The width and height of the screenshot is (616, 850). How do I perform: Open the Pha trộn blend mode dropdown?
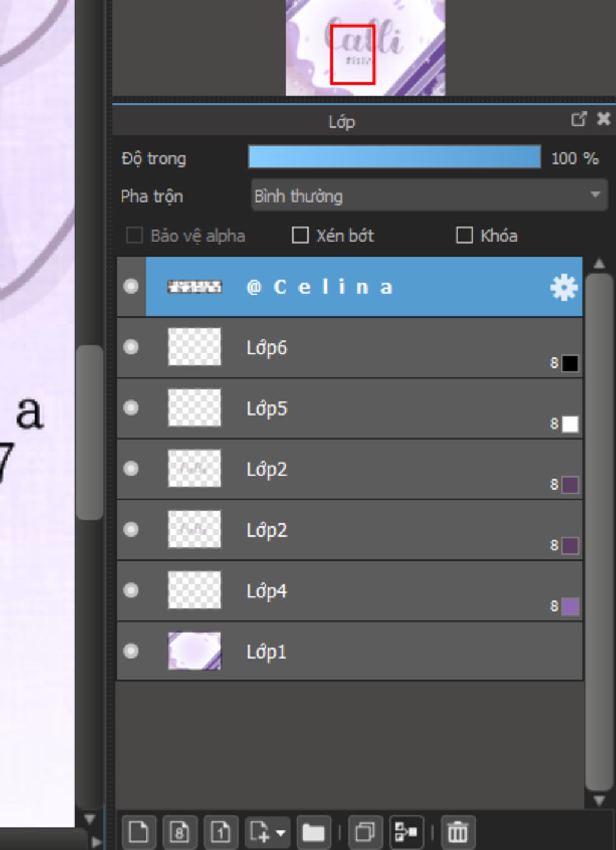coord(429,196)
